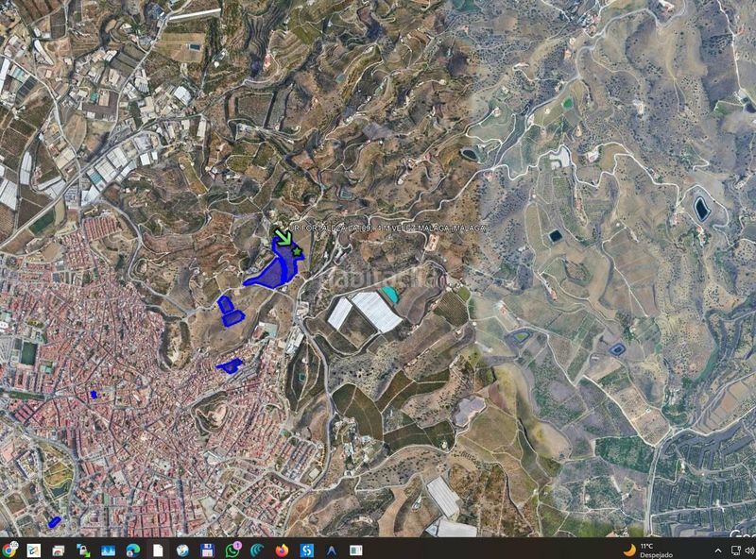Open the volume control in the system tray
Image resolution: width=756 pixels, height=559 pixels.
tap(750, 551)
